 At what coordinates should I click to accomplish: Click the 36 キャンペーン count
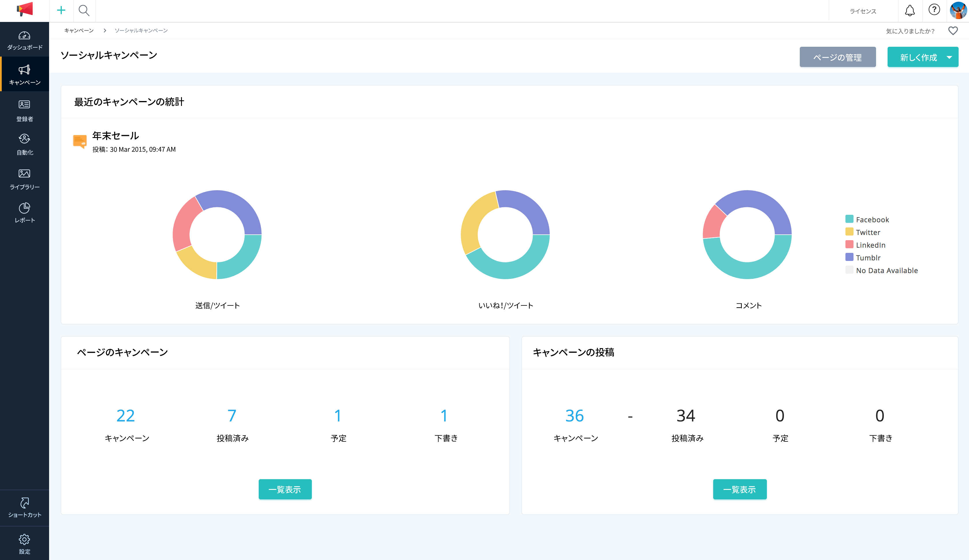575,415
